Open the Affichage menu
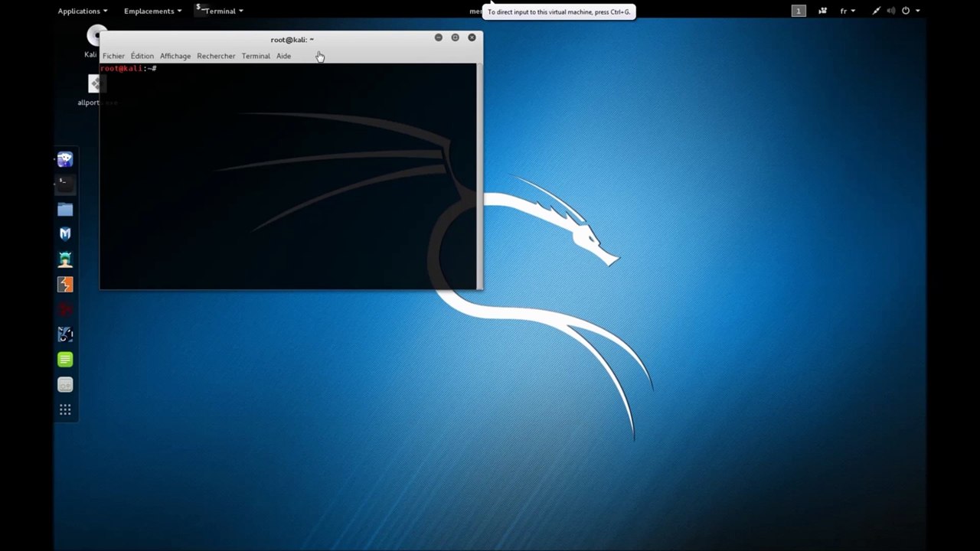The height and width of the screenshot is (551, 980). coord(175,56)
